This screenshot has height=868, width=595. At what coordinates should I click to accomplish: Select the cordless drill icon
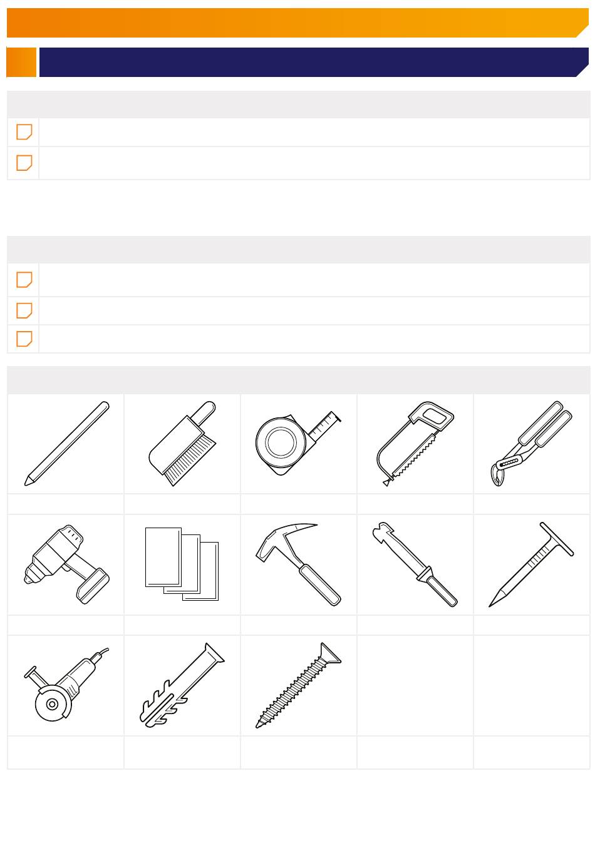(66, 564)
